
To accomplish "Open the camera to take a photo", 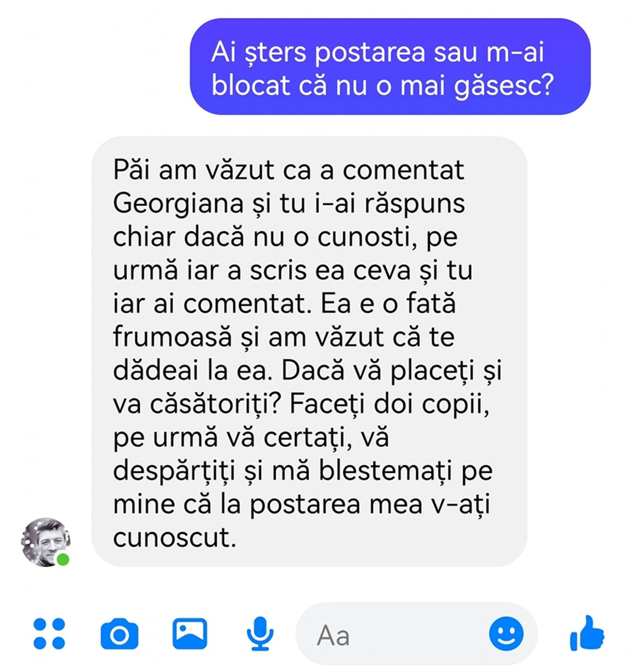I will 119,634.
